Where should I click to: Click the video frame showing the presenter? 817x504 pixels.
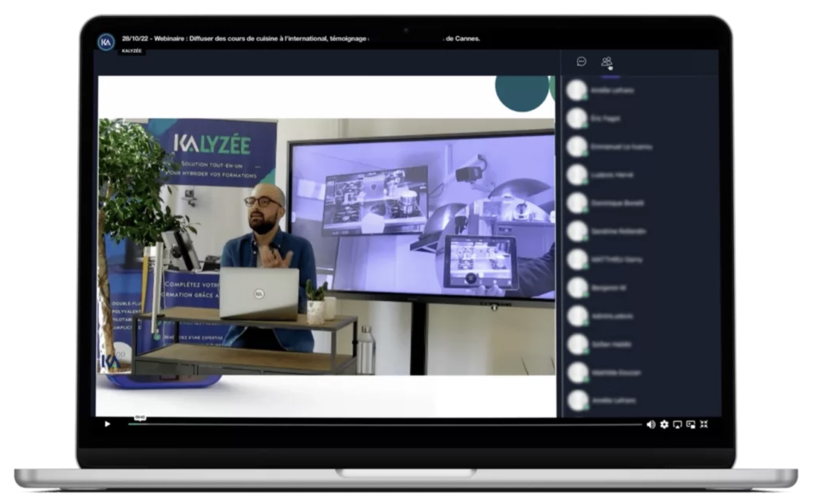pos(326,247)
